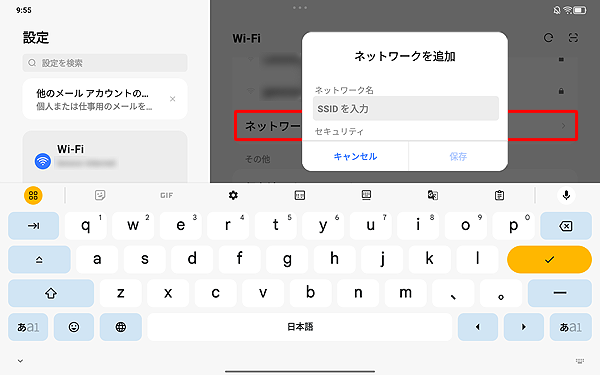The height and width of the screenshot is (375, 600).
Task: Tap the microphone voice input button
Action: pyautogui.click(x=566, y=195)
